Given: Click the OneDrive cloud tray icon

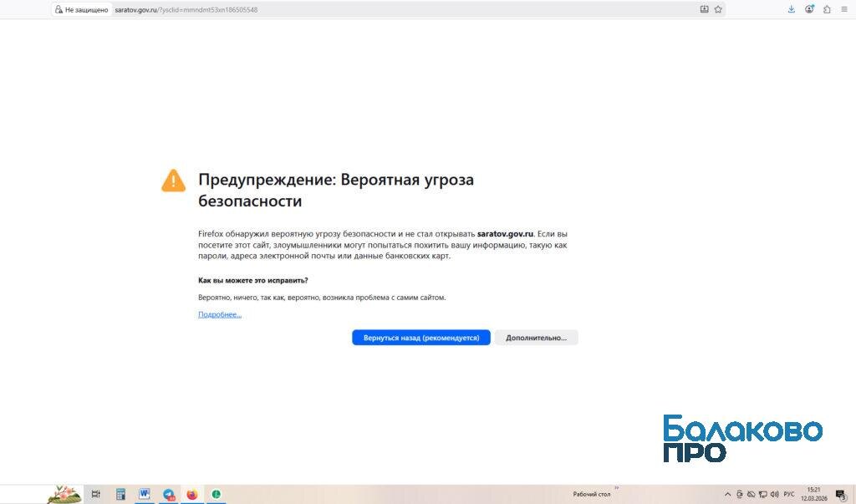Looking at the screenshot, I should click(752, 494).
